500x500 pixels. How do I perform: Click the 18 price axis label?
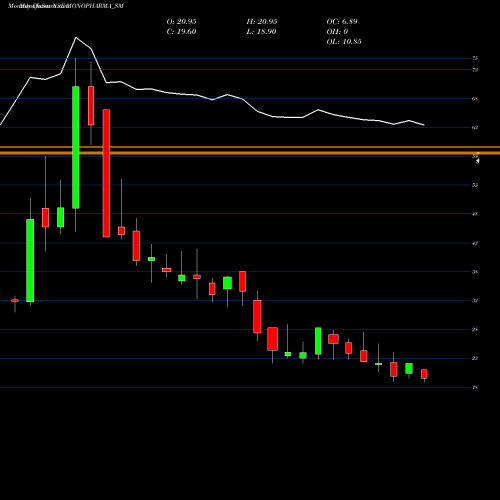[x=475, y=388]
